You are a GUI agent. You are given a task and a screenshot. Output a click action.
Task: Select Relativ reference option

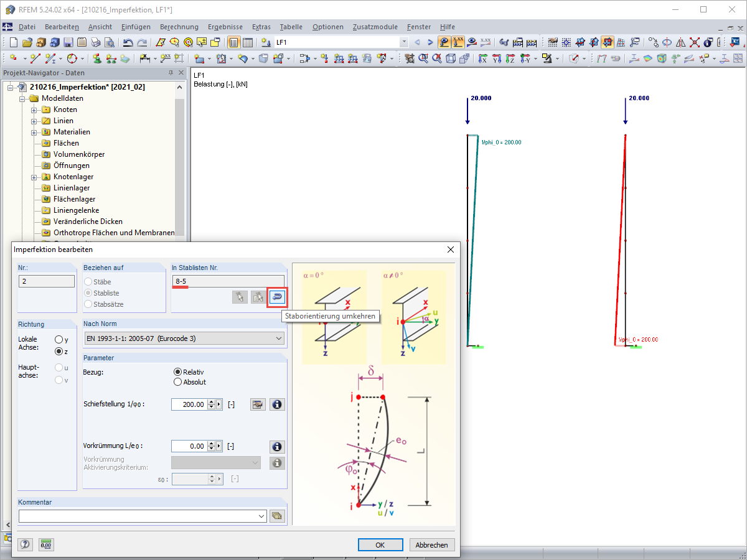click(x=178, y=371)
